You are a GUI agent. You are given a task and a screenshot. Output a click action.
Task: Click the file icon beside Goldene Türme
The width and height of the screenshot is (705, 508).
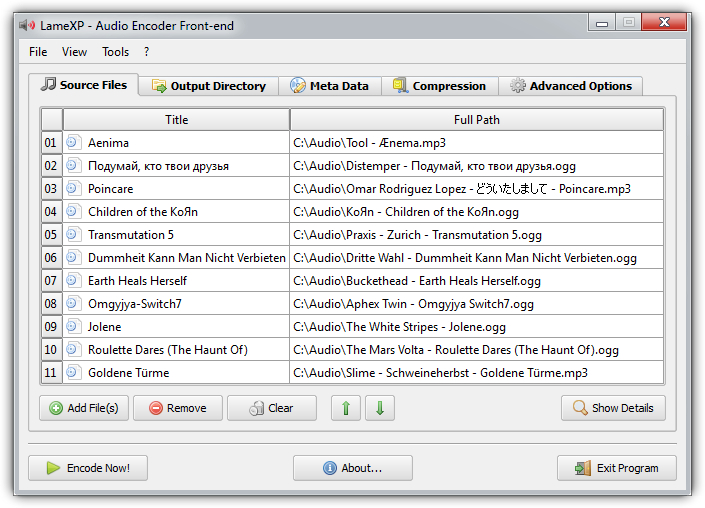pyautogui.click(x=72, y=372)
